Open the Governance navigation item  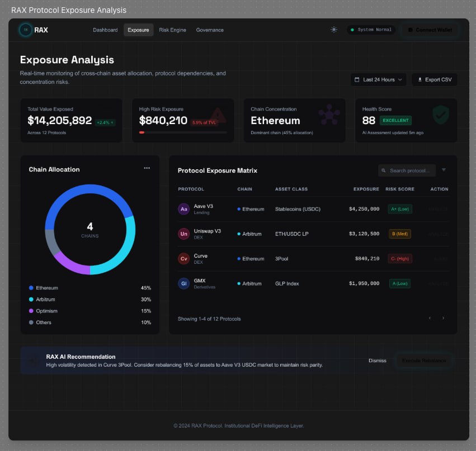(210, 30)
